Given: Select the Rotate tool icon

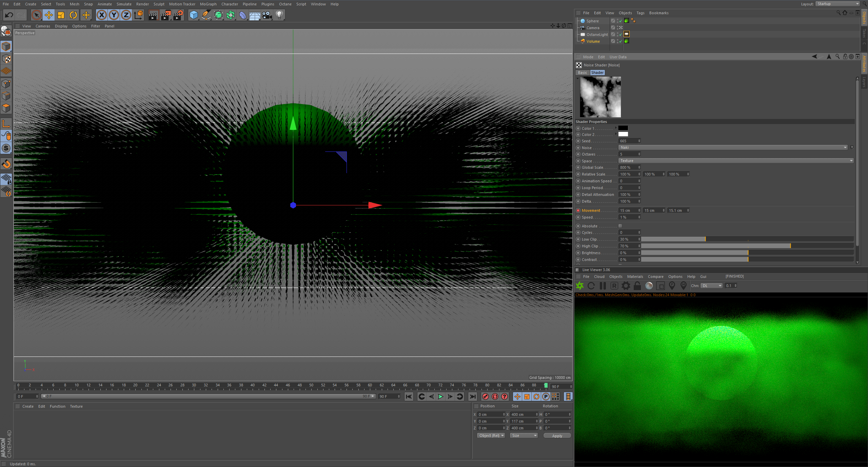Looking at the screenshot, I should point(73,15).
